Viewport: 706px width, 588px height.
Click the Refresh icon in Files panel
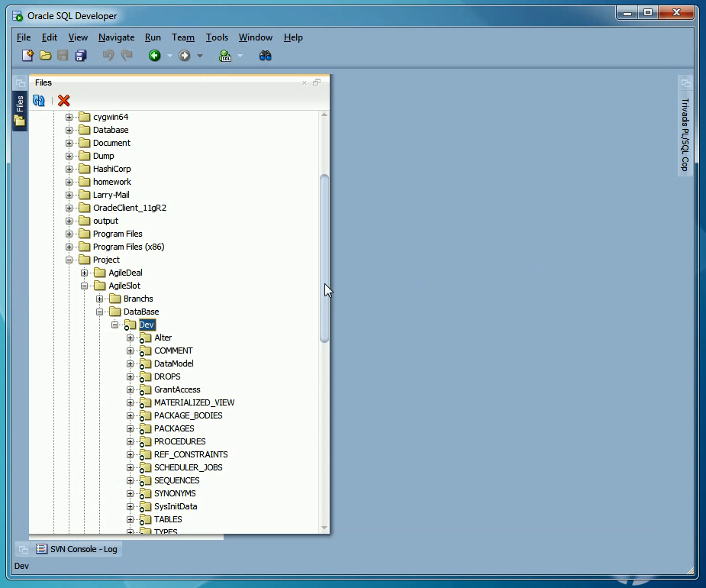pyautogui.click(x=39, y=101)
